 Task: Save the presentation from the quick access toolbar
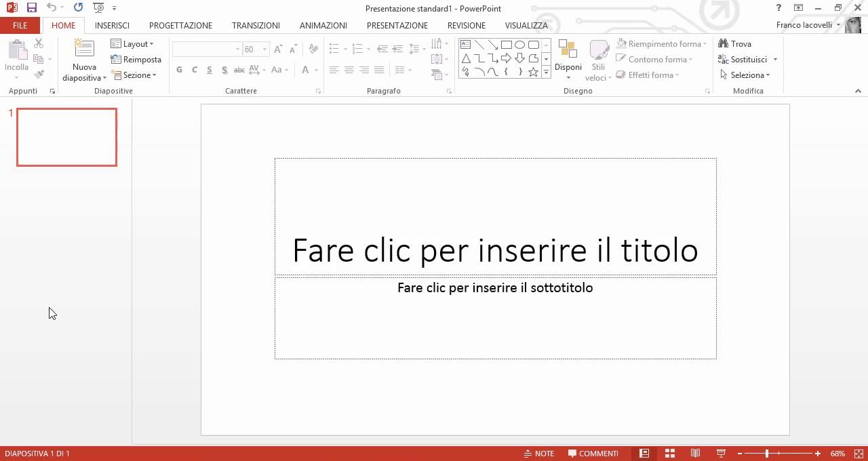pos(31,8)
